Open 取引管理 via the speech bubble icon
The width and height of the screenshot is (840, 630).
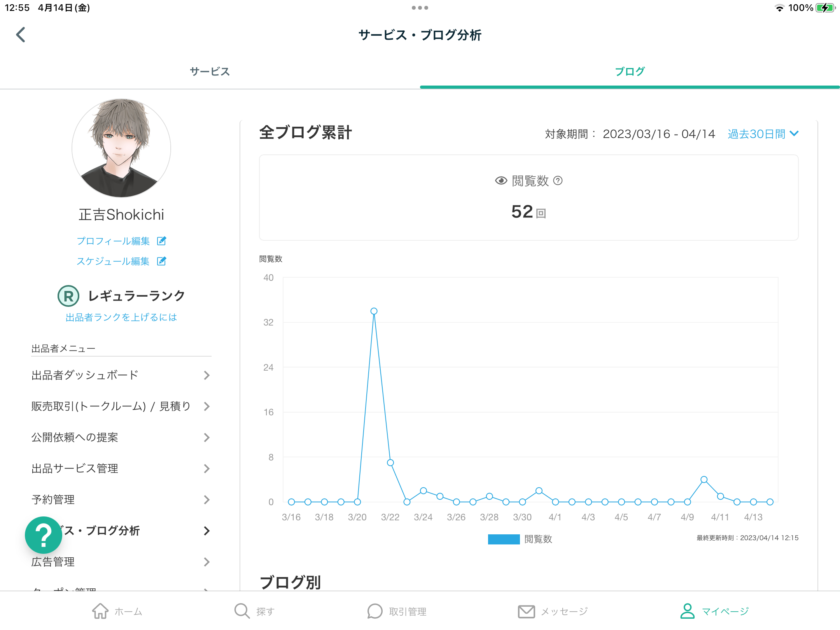pos(375,611)
